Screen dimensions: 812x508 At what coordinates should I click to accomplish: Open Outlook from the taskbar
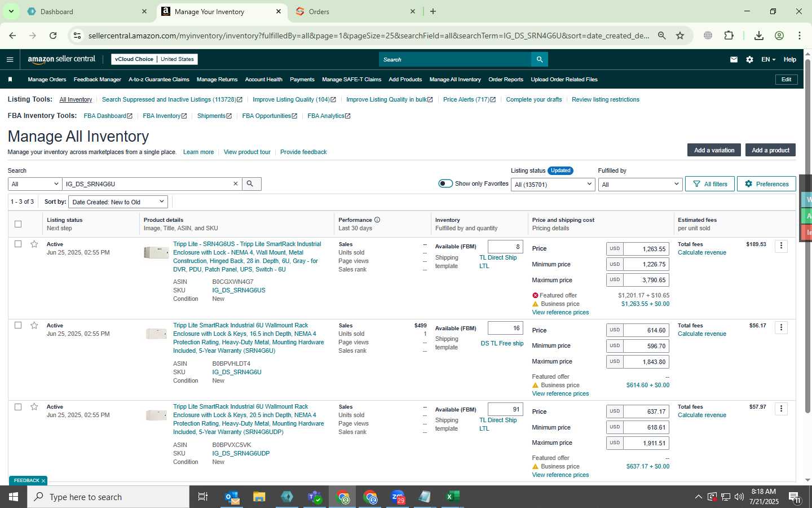232,497
